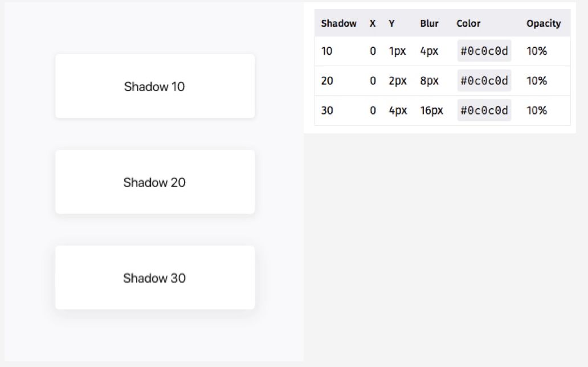Click the Color column header
Viewport: 588px width, 367px height.
coord(468,23)
